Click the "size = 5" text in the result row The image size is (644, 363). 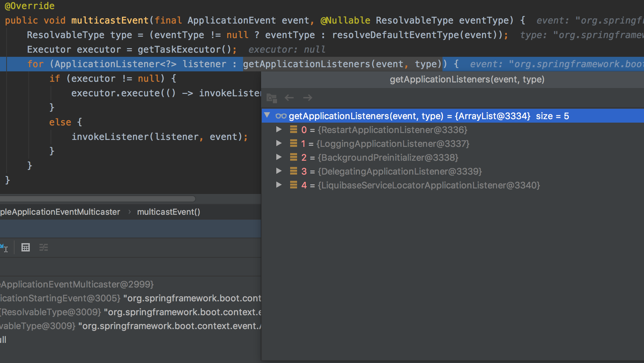552,116
